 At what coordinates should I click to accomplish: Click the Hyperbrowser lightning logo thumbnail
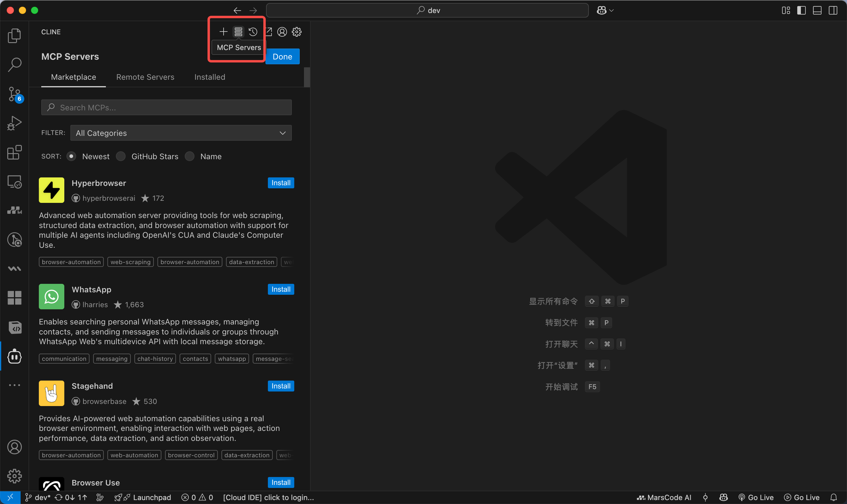[x=51, y=190]
